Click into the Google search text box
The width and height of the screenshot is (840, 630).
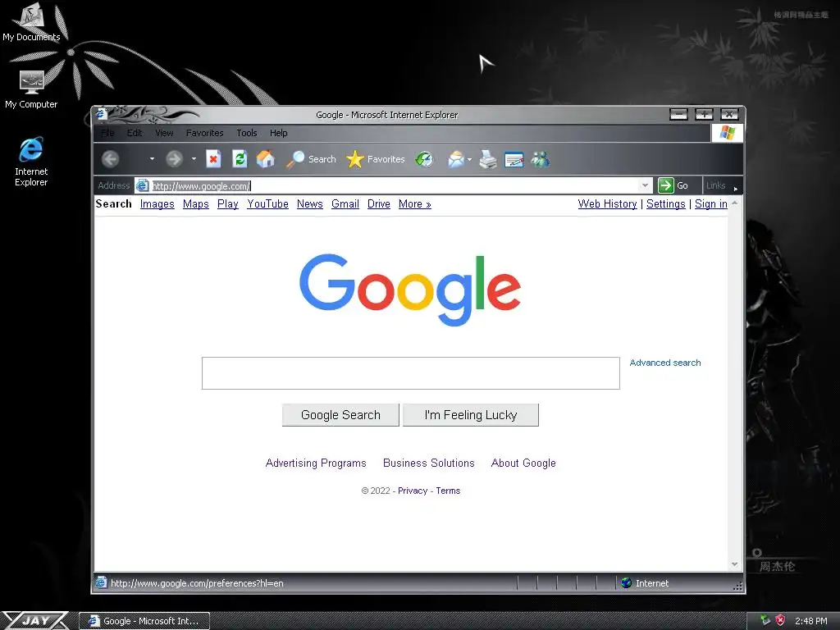[411, 373]
